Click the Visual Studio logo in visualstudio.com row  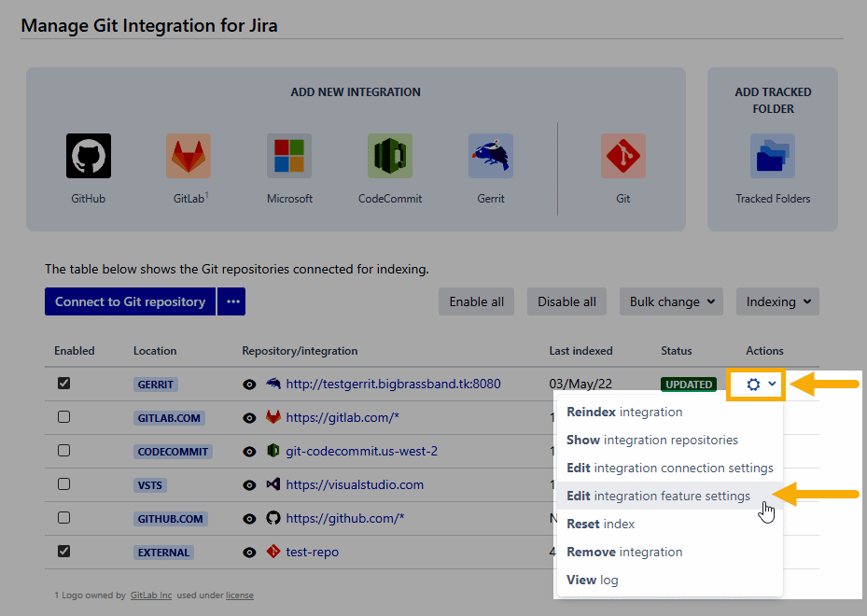(x=273, y=484)
